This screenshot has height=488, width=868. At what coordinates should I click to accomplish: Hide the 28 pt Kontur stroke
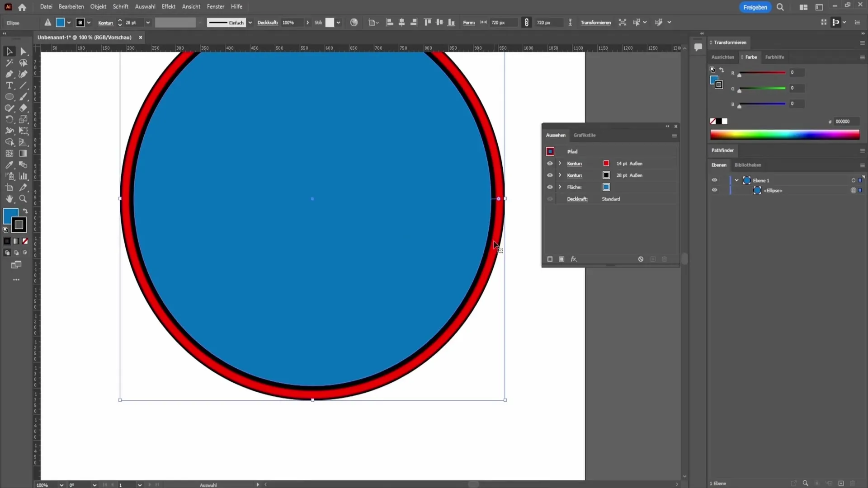pyautogui.click(x=550, y=175)
